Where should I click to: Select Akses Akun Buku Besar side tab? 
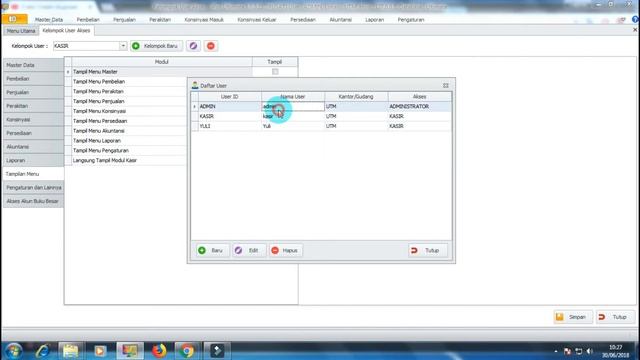click(x=33, y=201)
